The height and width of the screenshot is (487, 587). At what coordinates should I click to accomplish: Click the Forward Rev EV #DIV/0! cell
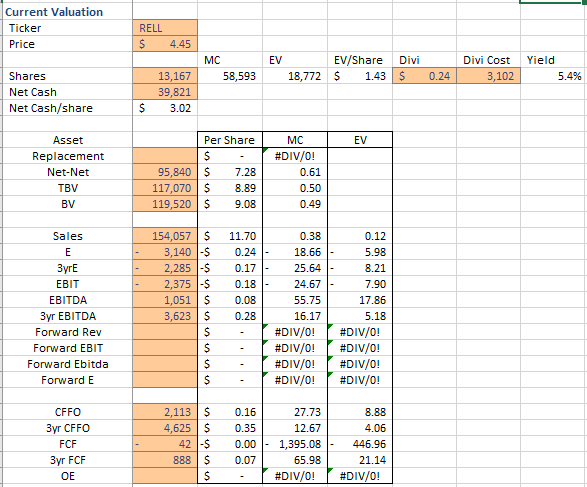[x=360, y=332]
